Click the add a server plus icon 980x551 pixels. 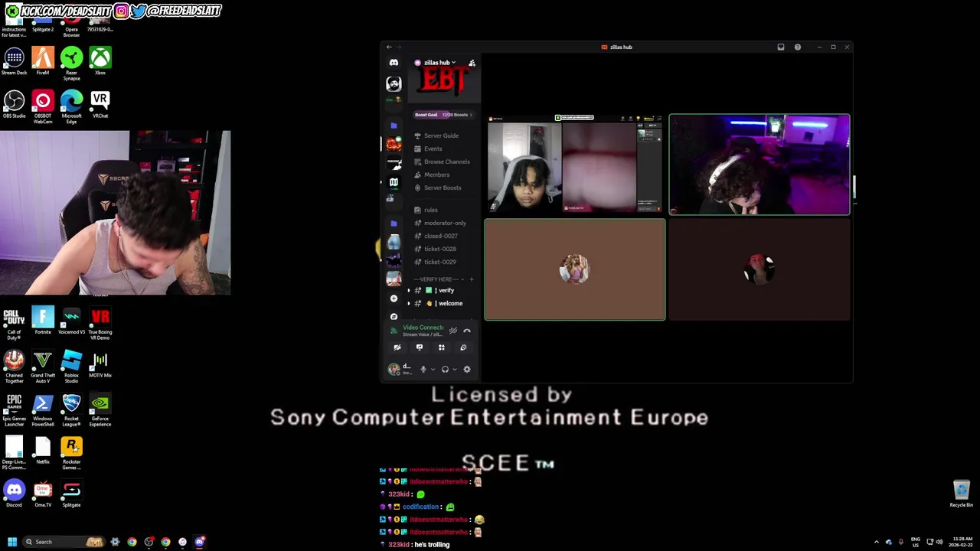pos(394,298)
